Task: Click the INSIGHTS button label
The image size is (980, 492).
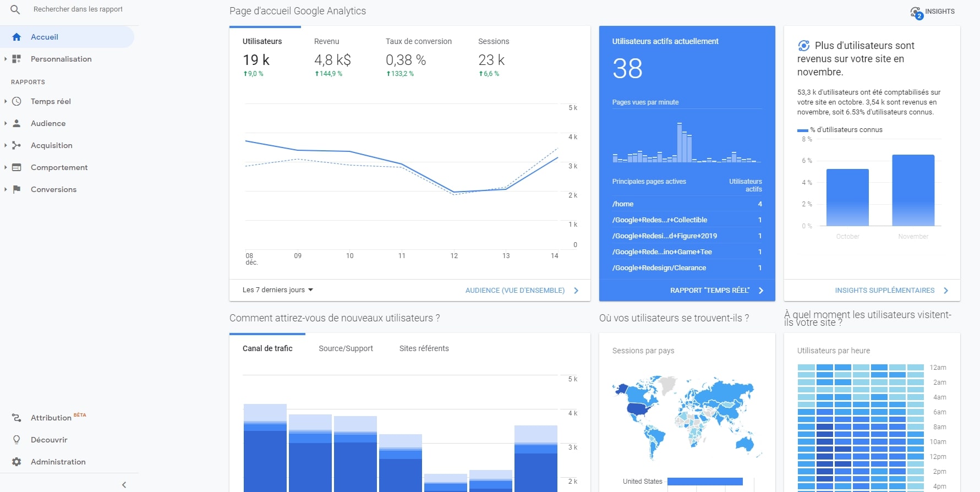Action: click(x=940, y=12)
